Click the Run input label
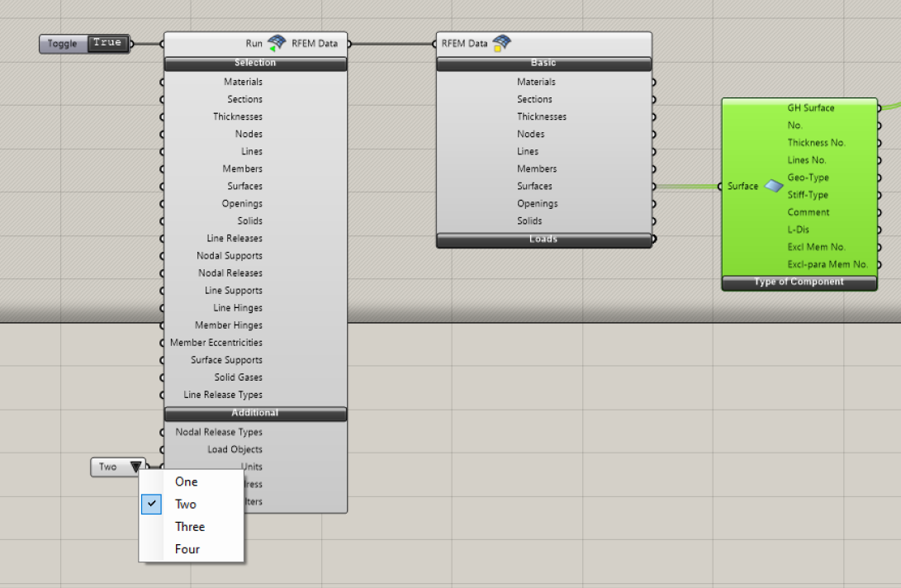This screenshot has width=901, height=588. click(254, 44)
